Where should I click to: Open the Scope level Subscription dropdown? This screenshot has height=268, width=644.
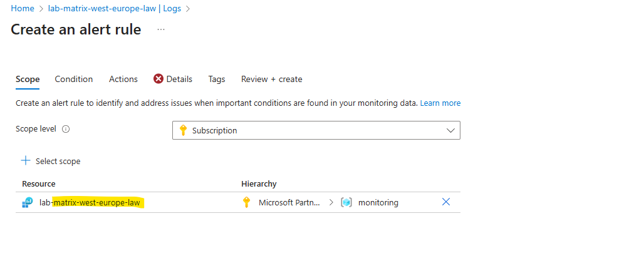point(316,130)
